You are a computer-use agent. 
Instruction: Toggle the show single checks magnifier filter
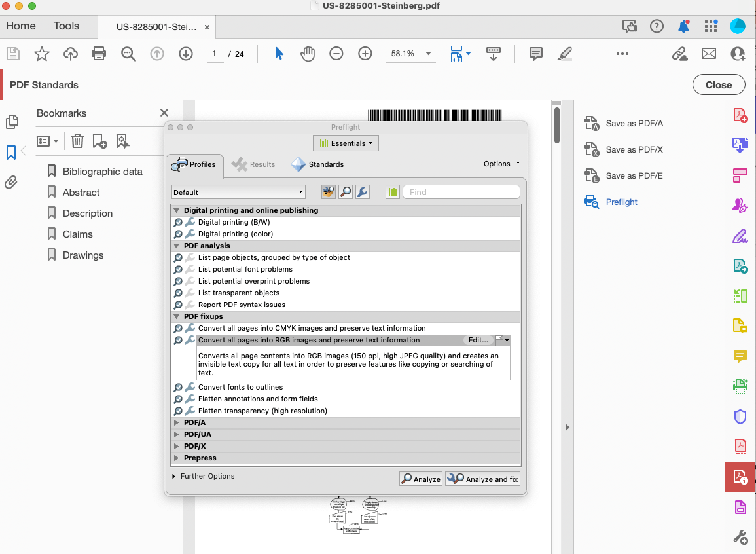tap(345, 192)
